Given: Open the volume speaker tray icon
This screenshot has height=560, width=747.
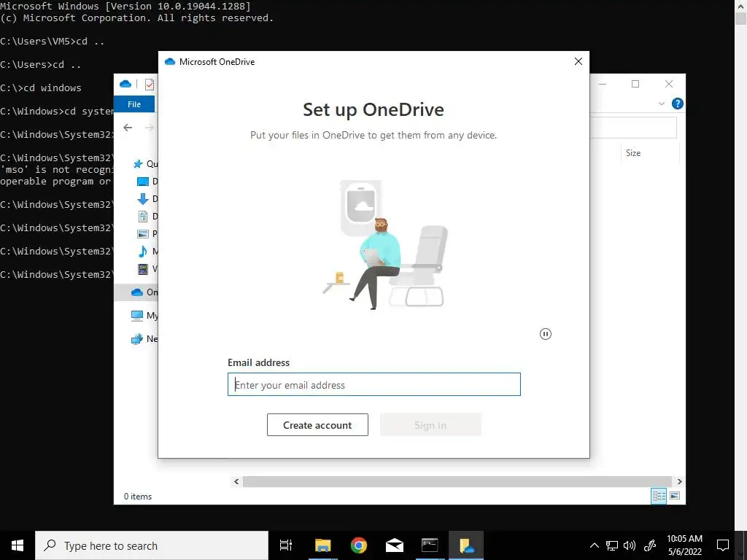Looking at the screenshot, I should pos(630,545).
